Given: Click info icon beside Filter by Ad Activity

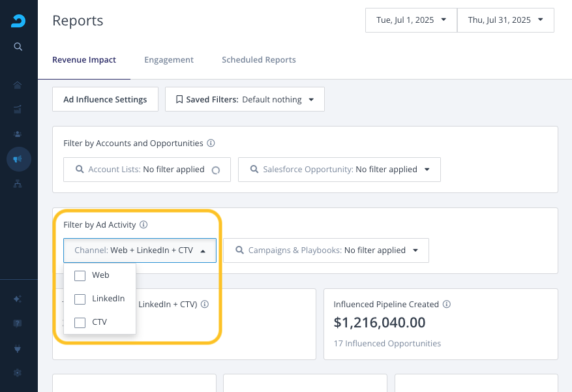Looking at the screenshot, I should pyautogui.click(x=143, y=225).
